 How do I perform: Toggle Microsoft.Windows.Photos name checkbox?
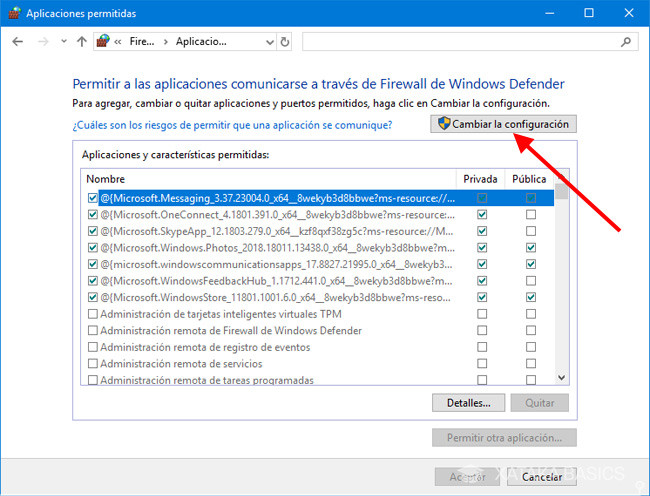tap(93, 248)
